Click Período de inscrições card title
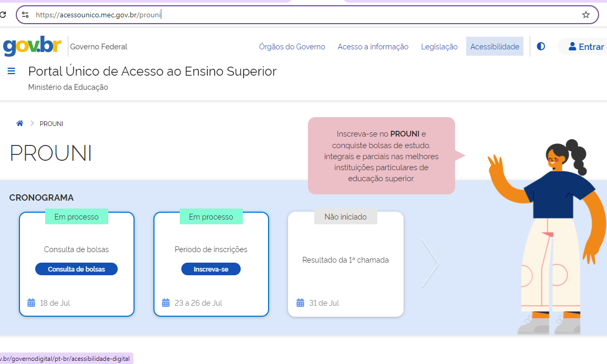 pyautogui.click(x=211, y=249)
